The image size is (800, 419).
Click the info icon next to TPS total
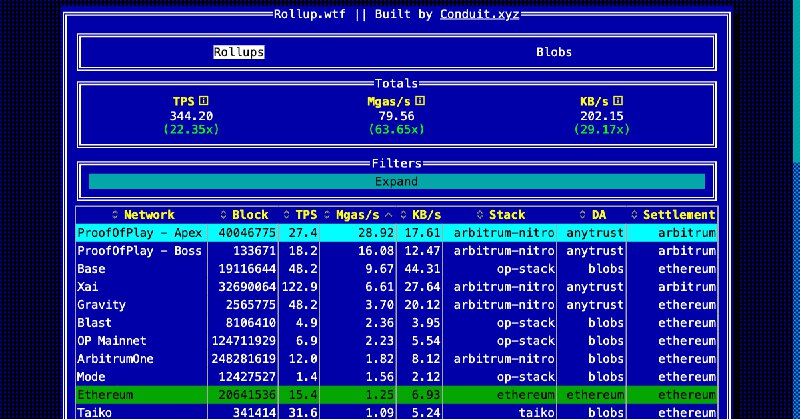203,101
